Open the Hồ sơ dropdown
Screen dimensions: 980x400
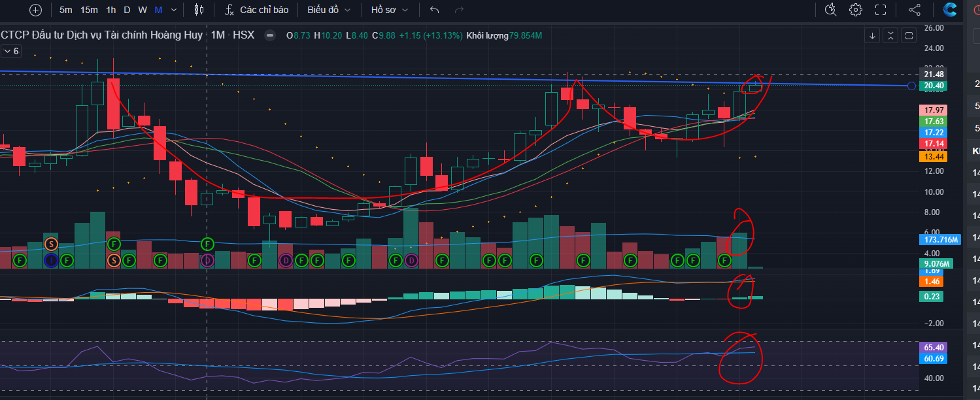[390, 10]
